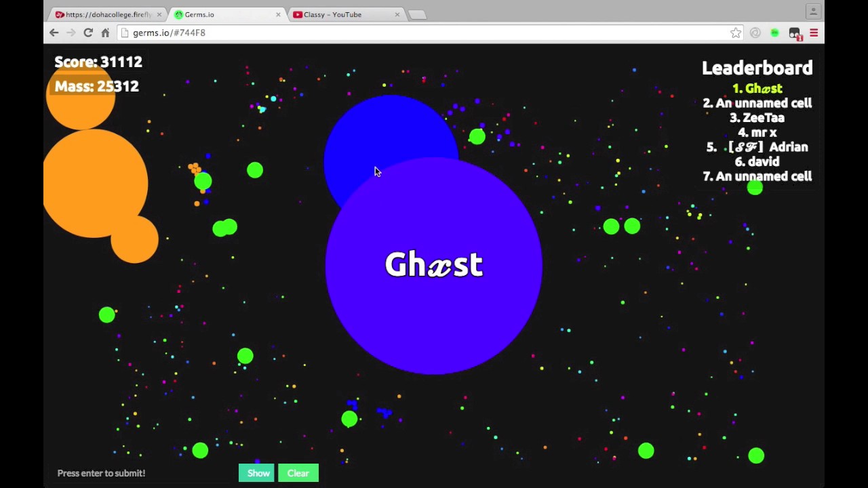Reload the germs.io page
The height and width of the screenshot is (488, 868).
[88, 33]
